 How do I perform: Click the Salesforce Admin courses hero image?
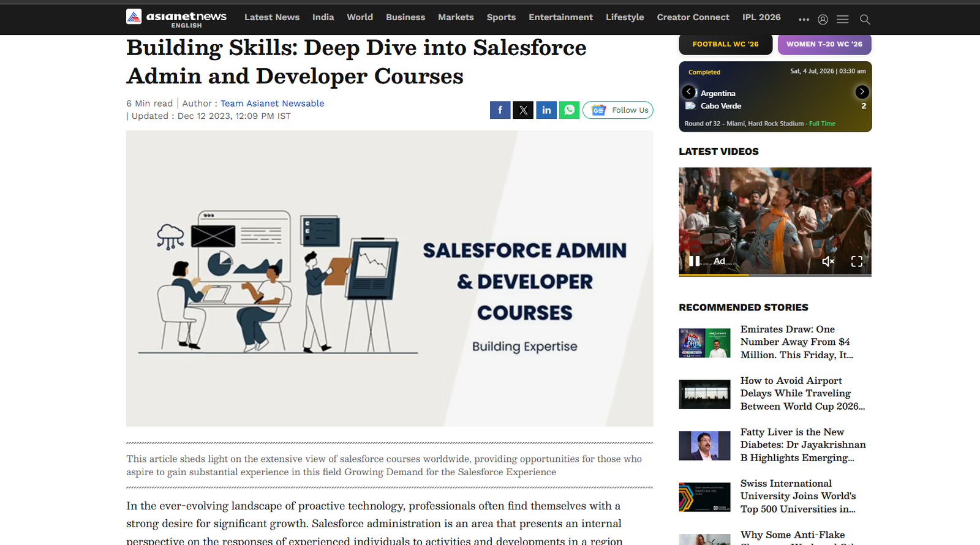[390, 279]
